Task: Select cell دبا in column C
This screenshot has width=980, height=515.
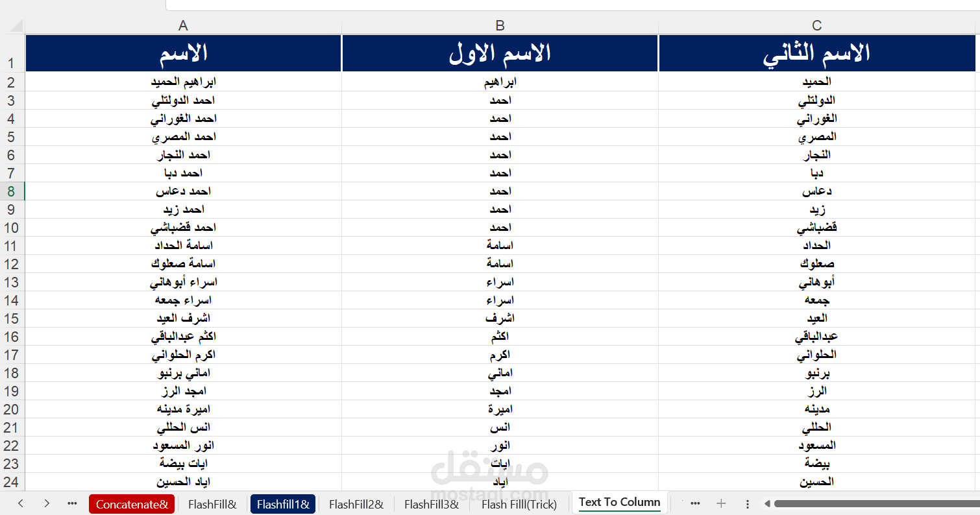Action: 816,173
